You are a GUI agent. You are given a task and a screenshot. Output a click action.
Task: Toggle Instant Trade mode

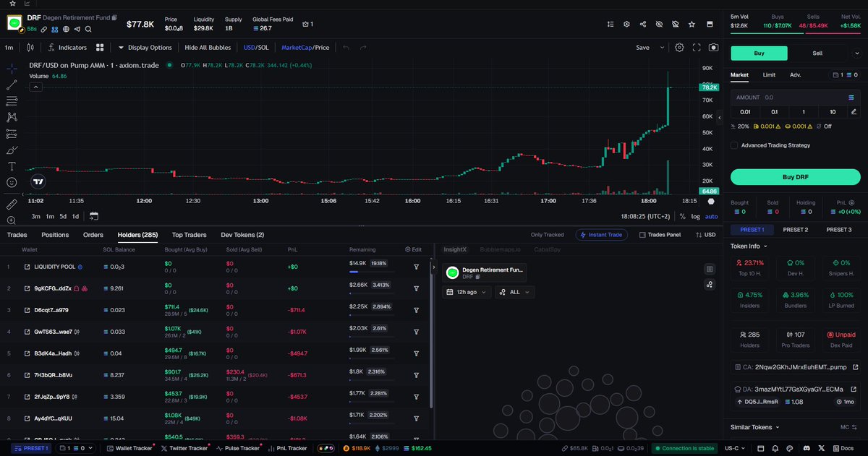pos(601,235)
